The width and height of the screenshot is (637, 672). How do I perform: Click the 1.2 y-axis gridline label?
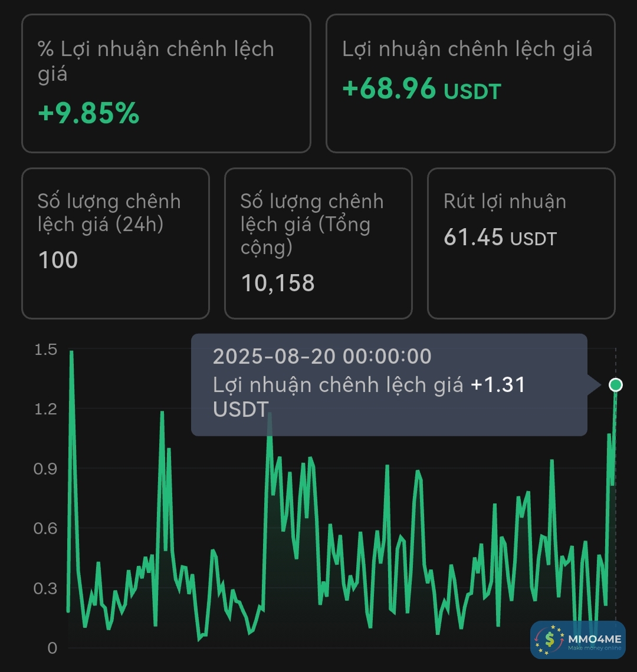[45, 409]
